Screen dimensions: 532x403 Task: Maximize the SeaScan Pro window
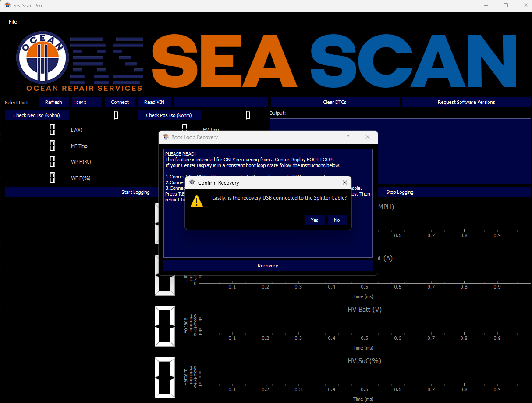pos(506,5)
